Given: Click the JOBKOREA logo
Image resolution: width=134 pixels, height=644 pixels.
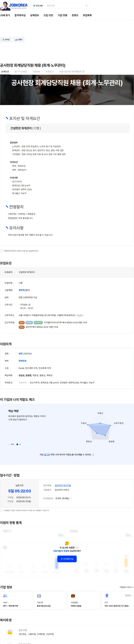Looking at the screenshot, I should pos(18,5).
